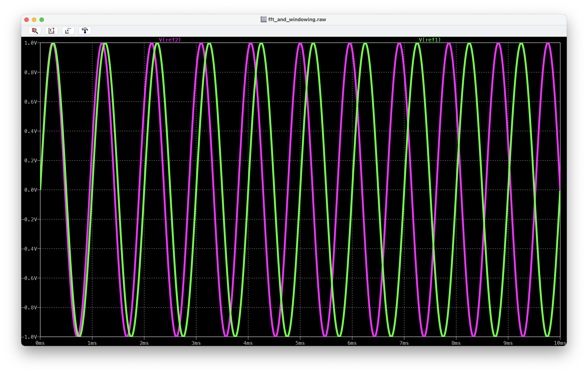
Task: Click the 2ms time axis tick label
Action: 144,343
